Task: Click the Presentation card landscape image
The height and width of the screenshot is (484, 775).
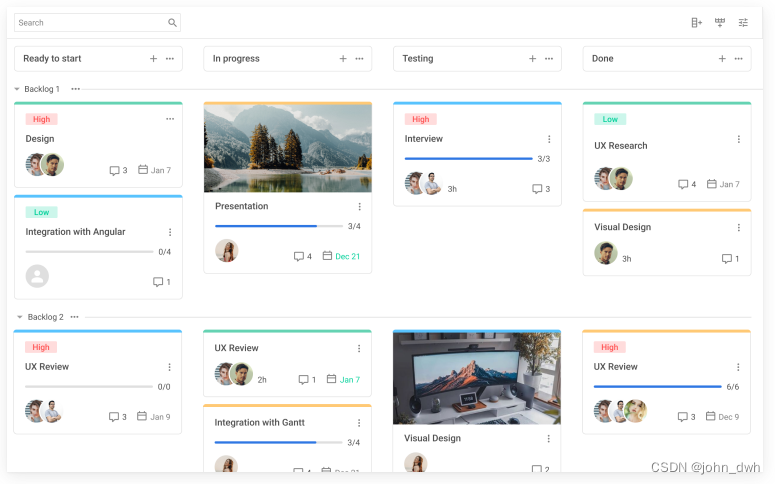Action: pos(288,148)
